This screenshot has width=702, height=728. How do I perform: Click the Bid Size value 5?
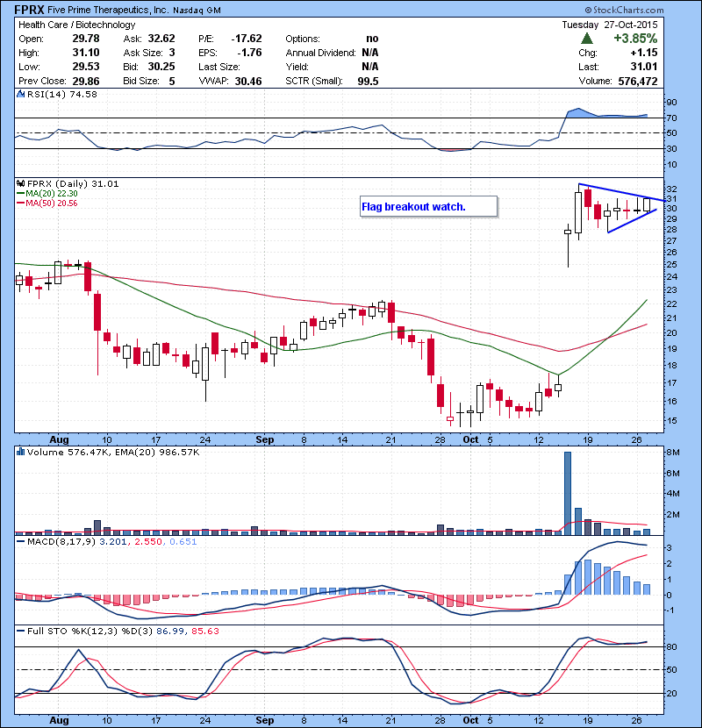[x=172, y=81]
